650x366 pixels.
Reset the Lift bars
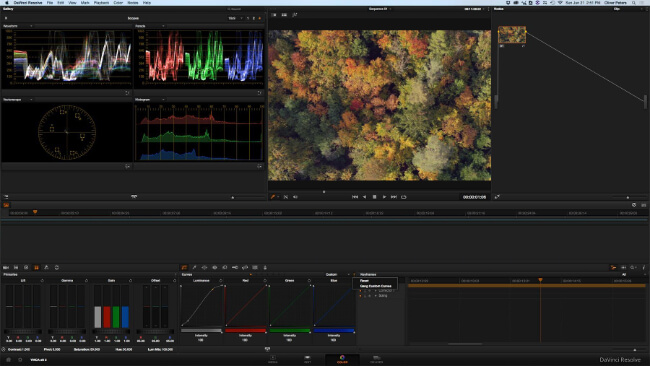point(42,281)
